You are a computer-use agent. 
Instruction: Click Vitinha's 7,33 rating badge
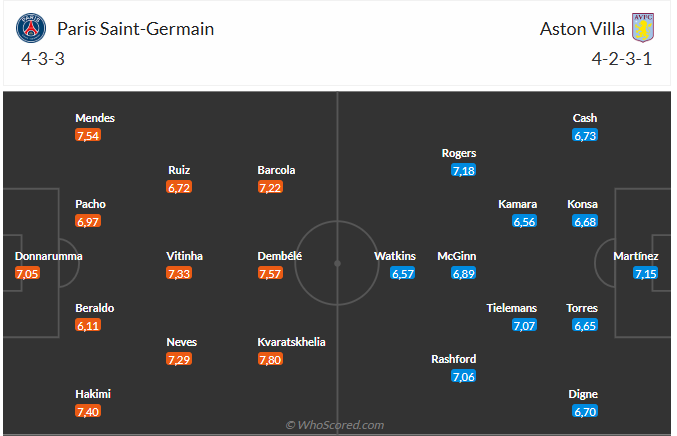pyautogui.click(x=180, y=273)
